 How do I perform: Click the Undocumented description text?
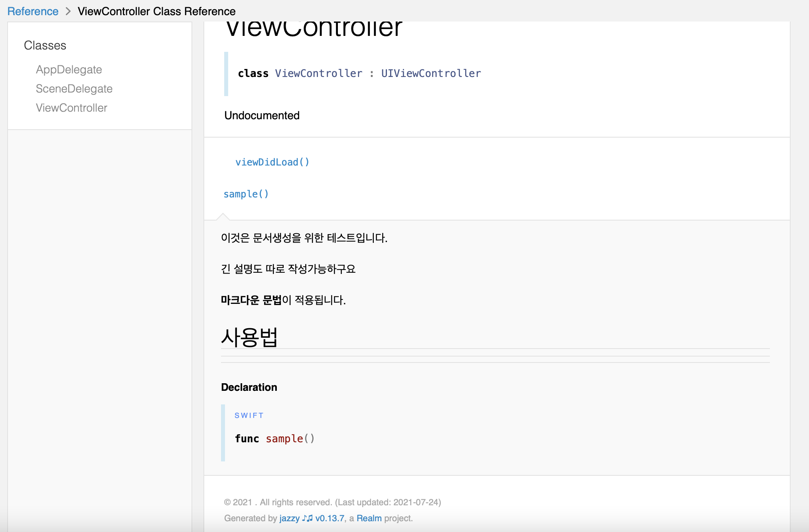pyautogui.click(x=262, y=115)
